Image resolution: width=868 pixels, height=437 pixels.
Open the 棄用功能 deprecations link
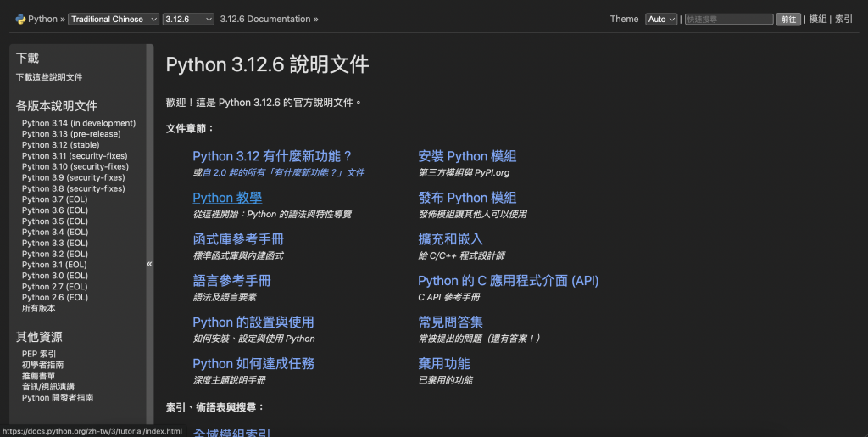[x=444, y=364]
